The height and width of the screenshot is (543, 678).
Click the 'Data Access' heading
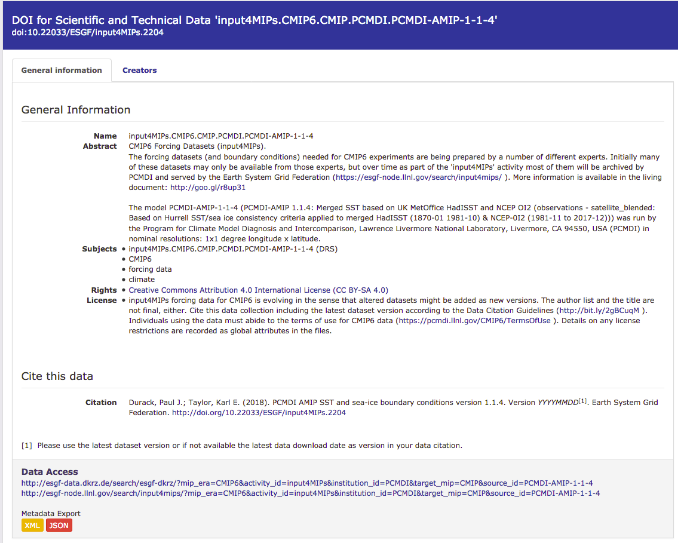point(50,472)
